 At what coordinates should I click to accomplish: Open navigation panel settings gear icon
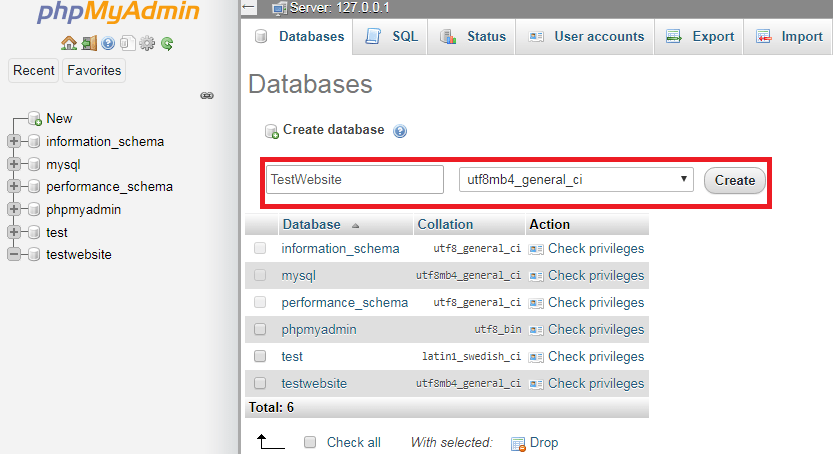point(147,43)
